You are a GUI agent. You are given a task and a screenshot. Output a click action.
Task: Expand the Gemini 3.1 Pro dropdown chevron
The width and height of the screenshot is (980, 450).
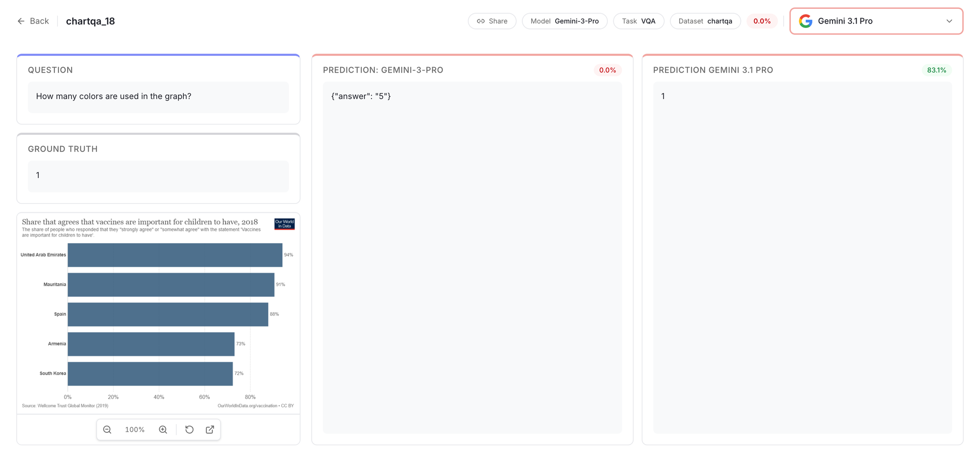(949, 21)
